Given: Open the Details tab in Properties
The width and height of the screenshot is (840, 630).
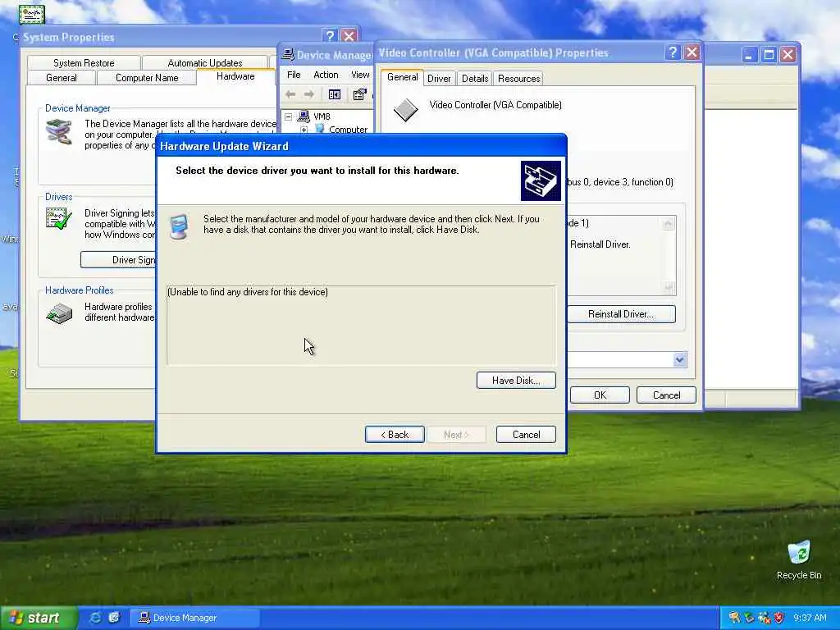Looking at the screenshot, I should coord(475,79).
